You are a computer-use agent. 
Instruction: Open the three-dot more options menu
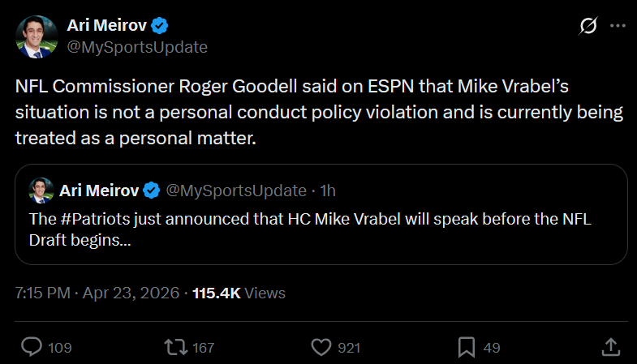(617, 26)
